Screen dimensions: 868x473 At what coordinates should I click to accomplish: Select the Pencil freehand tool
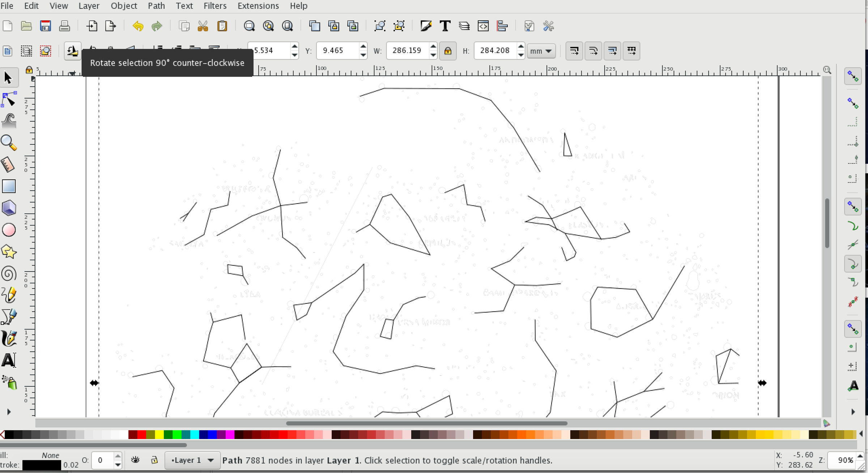tap(9, 295)
